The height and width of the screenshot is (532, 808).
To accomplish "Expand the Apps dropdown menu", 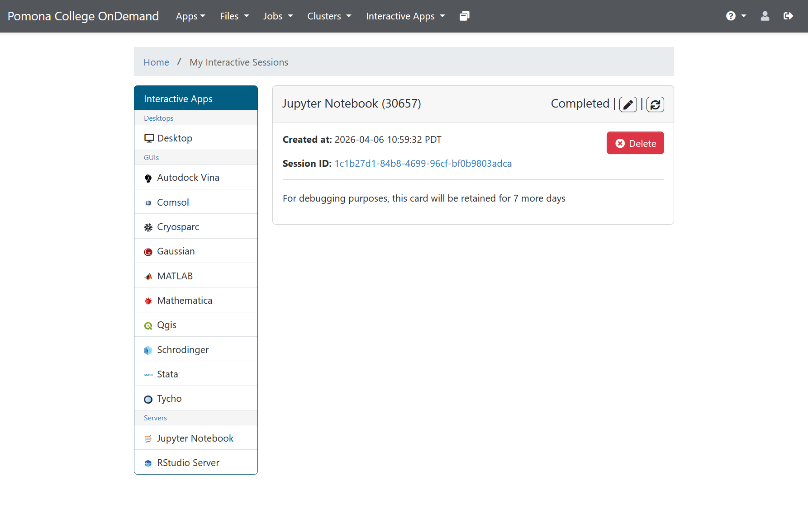I will tap(190, 16).
